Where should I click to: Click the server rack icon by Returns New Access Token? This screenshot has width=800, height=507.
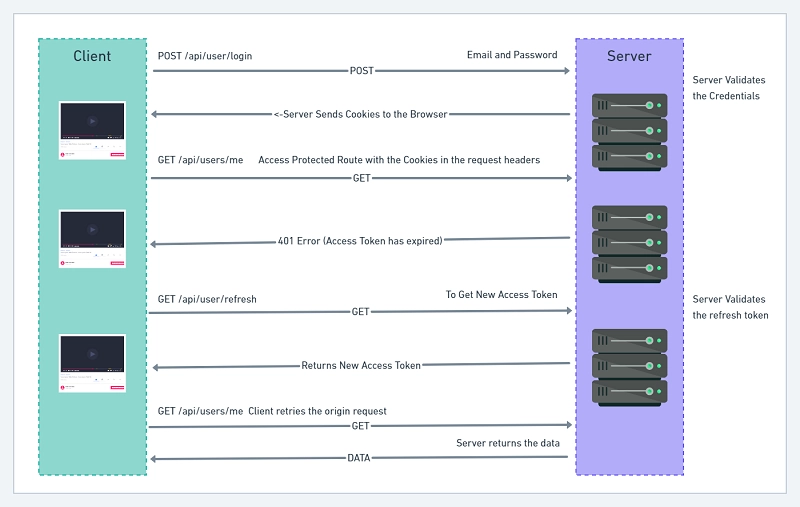pyautogui.click(x=629, y=366)
